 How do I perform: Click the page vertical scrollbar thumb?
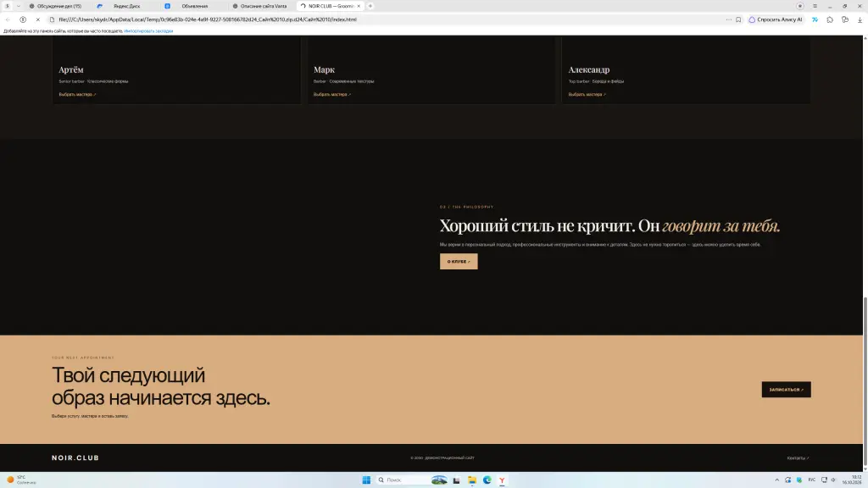(865, 381)
